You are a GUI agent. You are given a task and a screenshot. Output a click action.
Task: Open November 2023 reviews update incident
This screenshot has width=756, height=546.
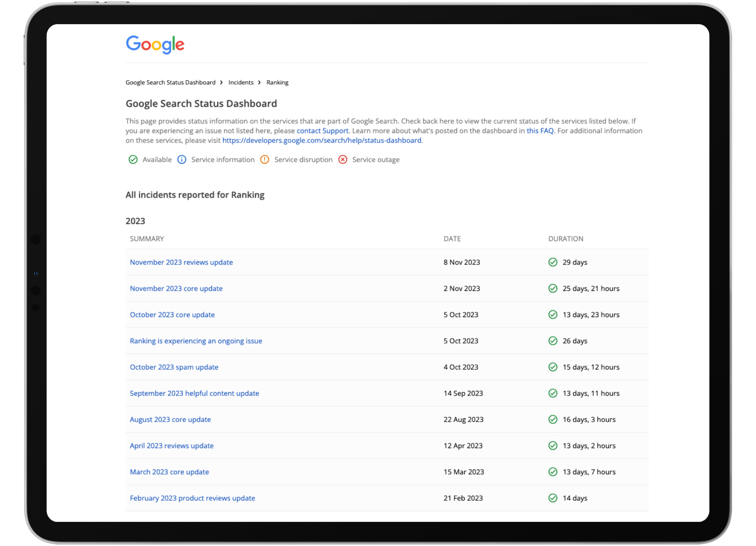coord(181,262)
